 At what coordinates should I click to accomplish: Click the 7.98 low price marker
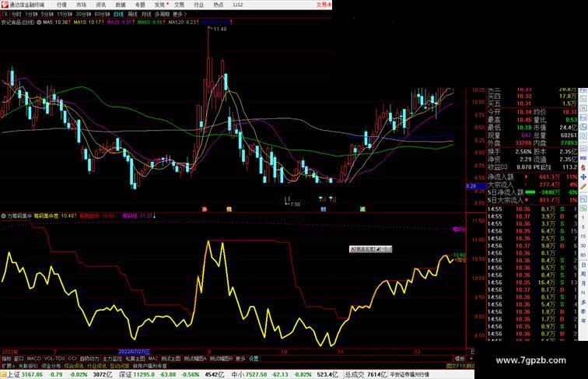point(295,204)
